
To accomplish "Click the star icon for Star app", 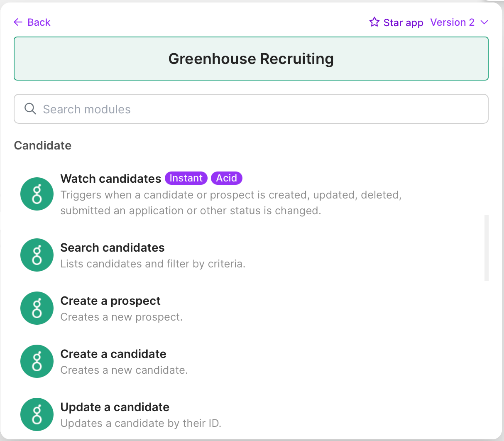I will 374,22.
